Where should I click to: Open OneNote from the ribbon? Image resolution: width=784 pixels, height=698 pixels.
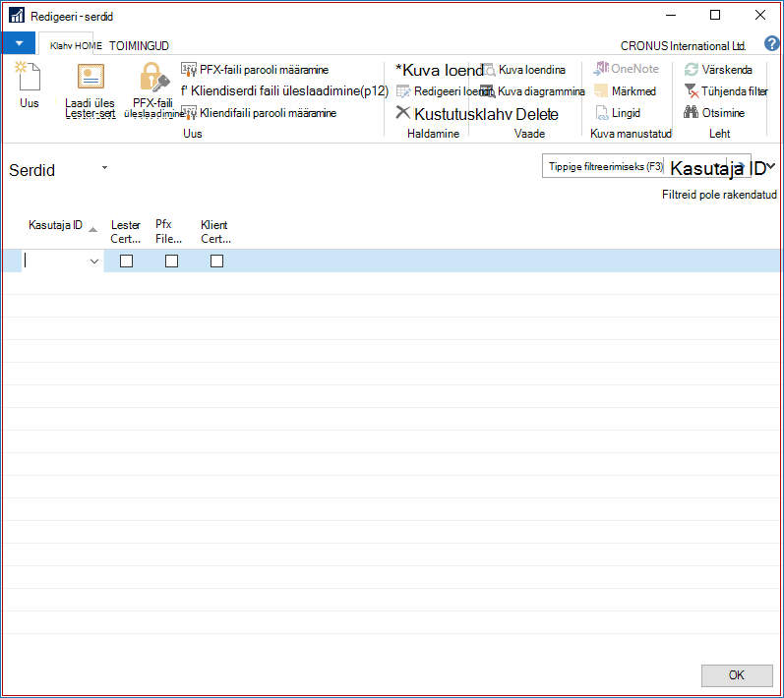pyautogui.click(x=626, y=69)
